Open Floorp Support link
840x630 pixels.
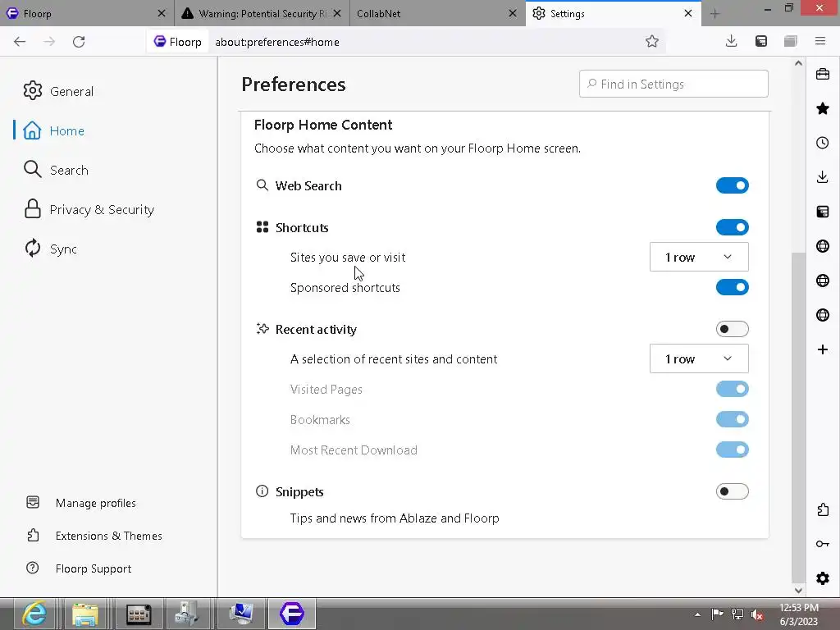(x=79, y=568)
